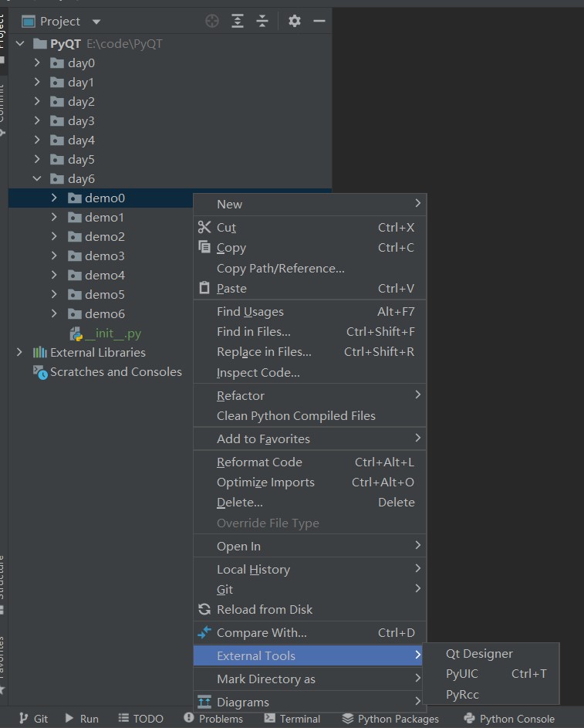Expand the day3 folder
584x728 pixels.
[x=37, y=120]
